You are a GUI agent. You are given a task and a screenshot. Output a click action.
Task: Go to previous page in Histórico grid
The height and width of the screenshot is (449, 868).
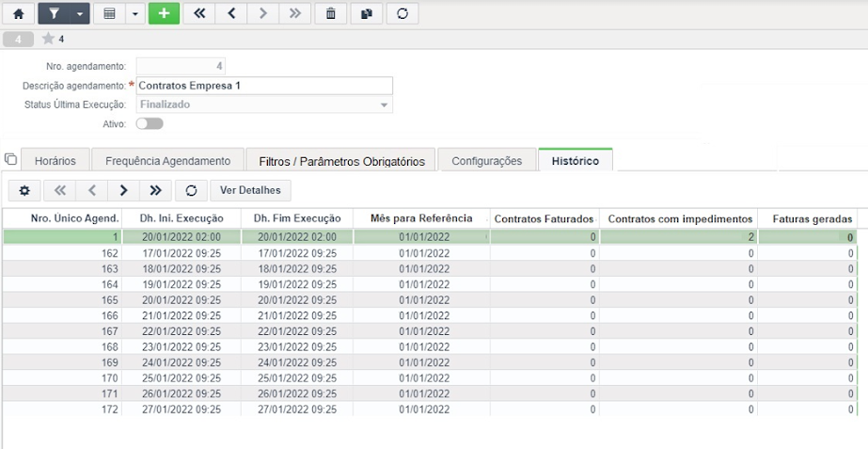(x=92, y=191)
